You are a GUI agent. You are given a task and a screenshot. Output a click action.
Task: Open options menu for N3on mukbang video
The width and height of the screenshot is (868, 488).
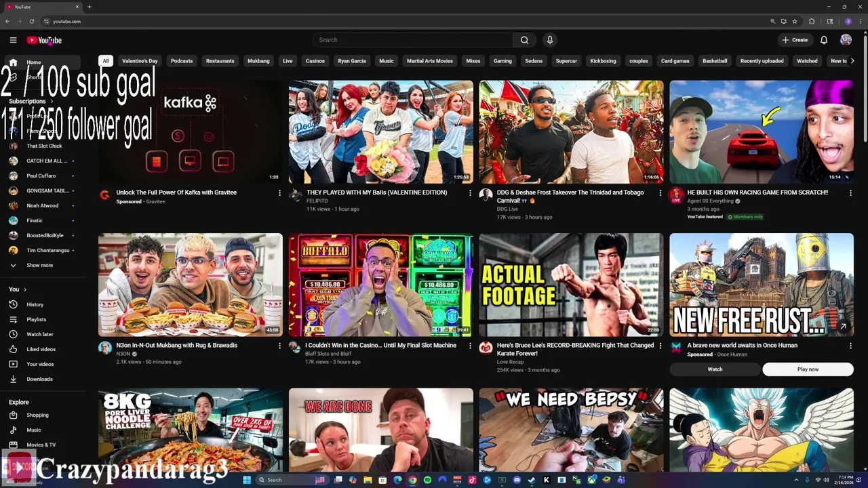(x=279, y=346)
